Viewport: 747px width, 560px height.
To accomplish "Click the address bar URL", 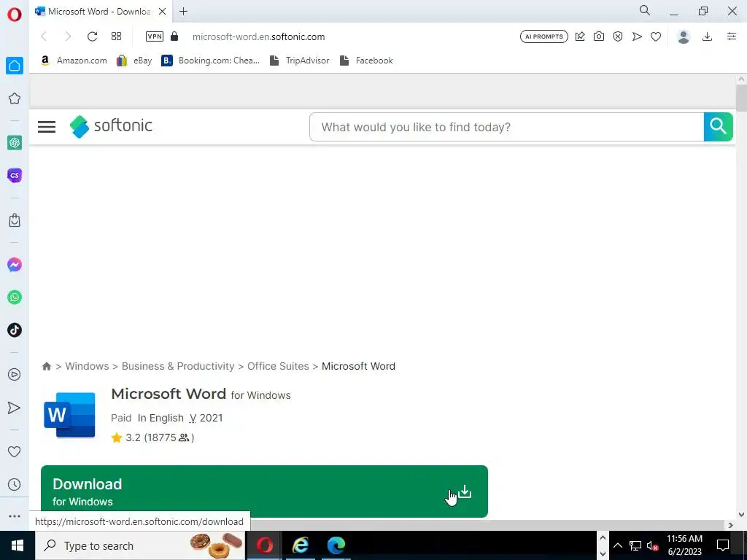I will tap(259, 36).
